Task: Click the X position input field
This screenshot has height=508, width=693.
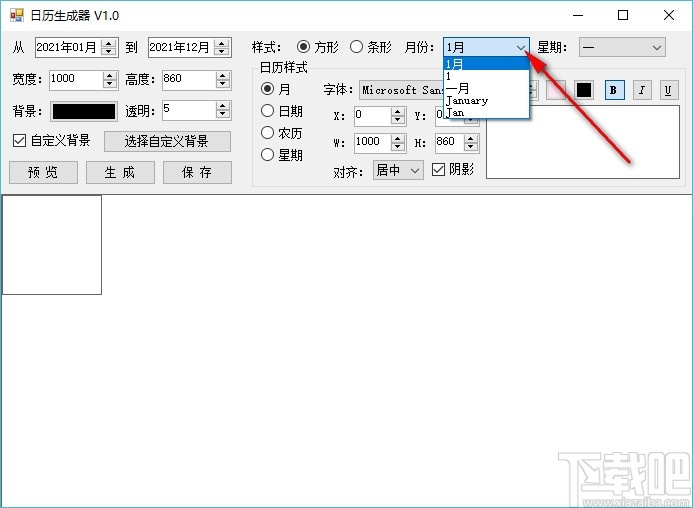Action: click(373, 116)
